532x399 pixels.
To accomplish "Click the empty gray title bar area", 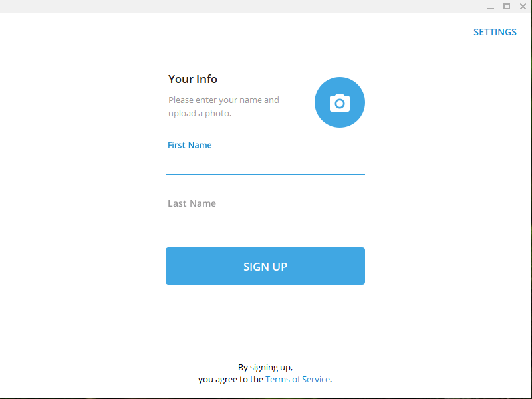I will tap(237, 7).
